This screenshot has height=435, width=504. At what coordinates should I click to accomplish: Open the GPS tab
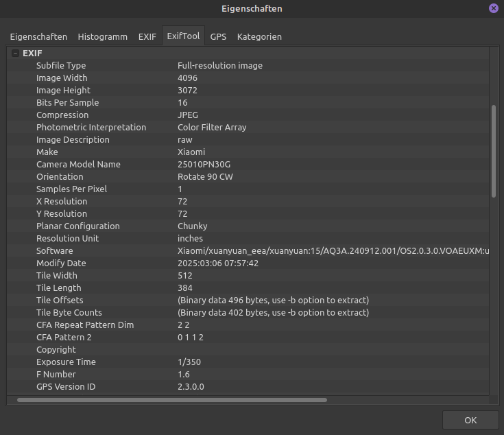coord(218,37)
